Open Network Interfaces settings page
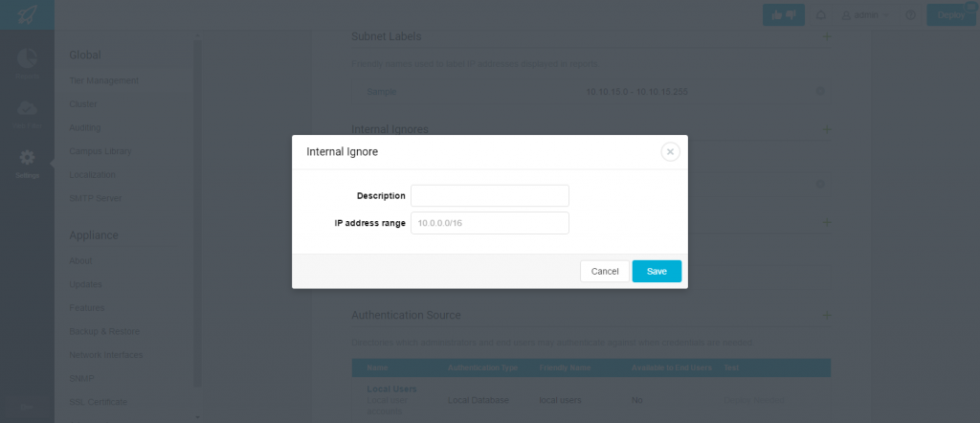Image resolution: width=980 pixels, height=423 pixels. click(x=105, y=355)
